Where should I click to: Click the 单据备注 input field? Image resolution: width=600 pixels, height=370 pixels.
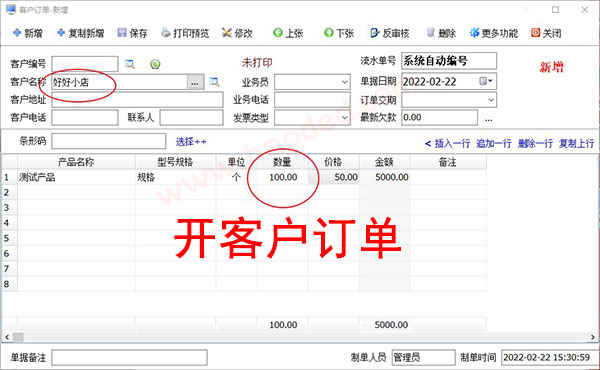point(129,357)
